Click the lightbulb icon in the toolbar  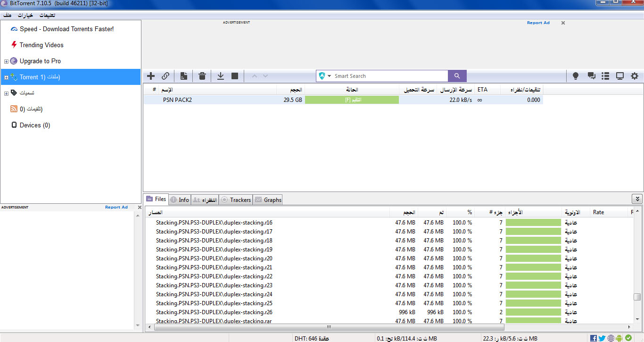coord(576,76)
